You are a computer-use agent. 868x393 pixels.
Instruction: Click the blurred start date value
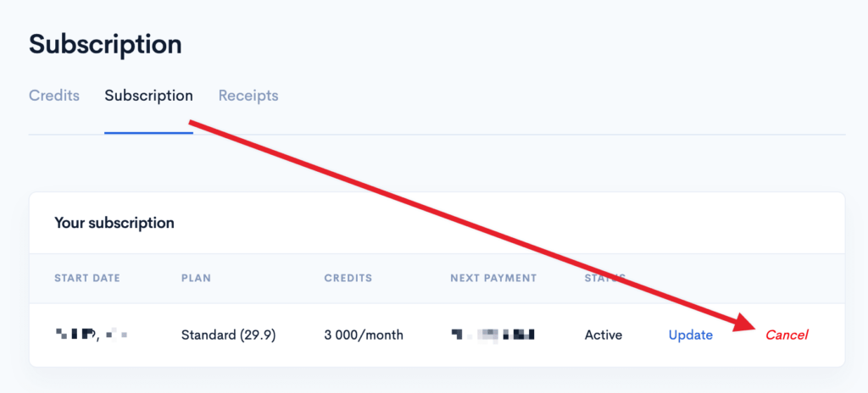tap(91, 335)
